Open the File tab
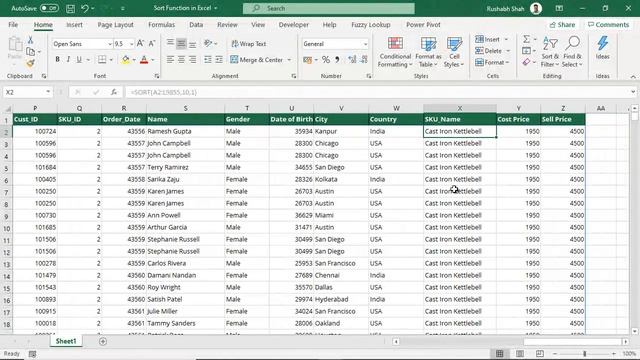 tap(13, 24)
